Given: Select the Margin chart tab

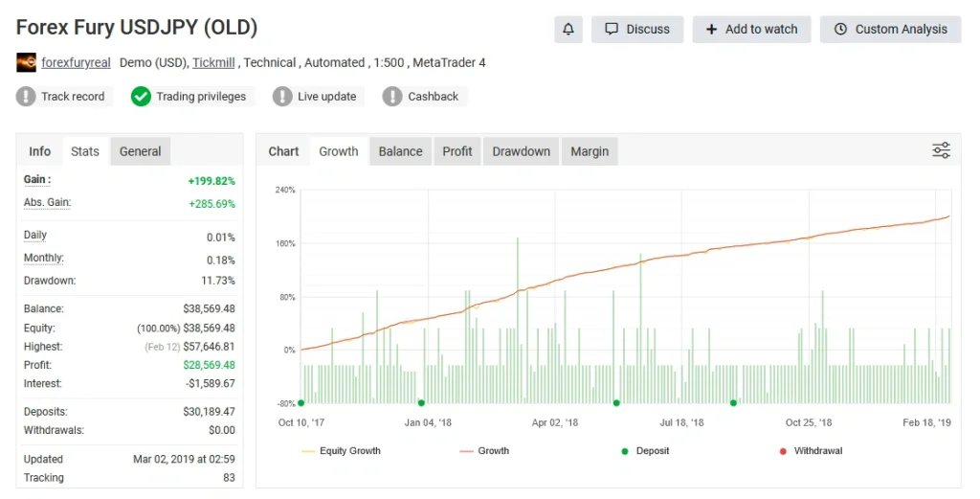Looking at the screenshot, I should pyautogui.click(x=590, y=151).
